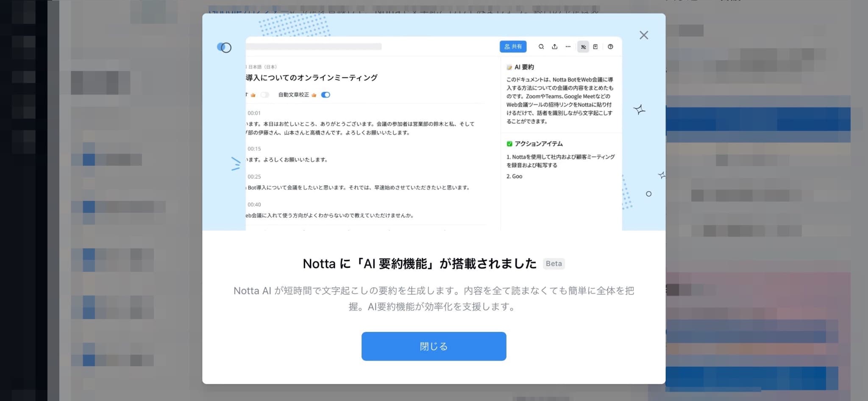Open the notes panel document icon
The image size is (868, 401).
pos(595,47)
